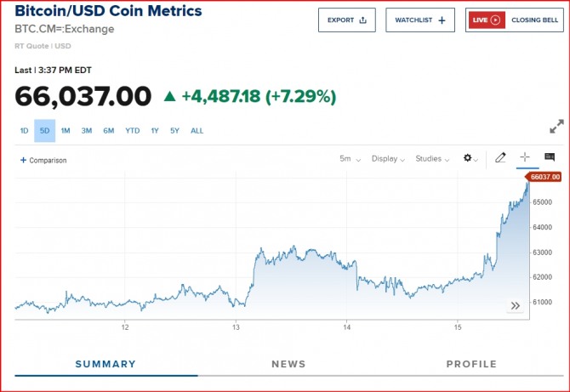Open chart settings gear

click(x=469, y=158)
